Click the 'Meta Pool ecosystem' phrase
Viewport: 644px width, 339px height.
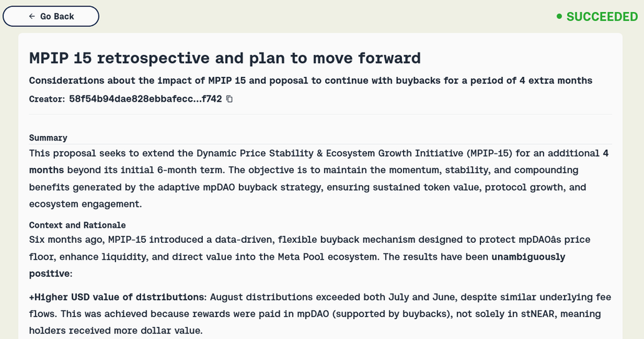coord(329,257)
